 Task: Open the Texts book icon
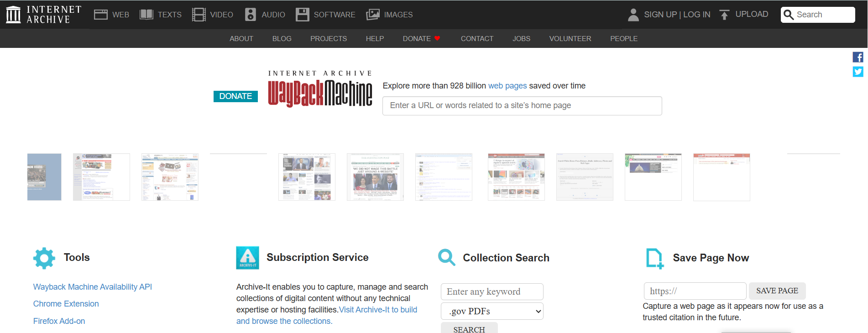(x=146, y=15)
